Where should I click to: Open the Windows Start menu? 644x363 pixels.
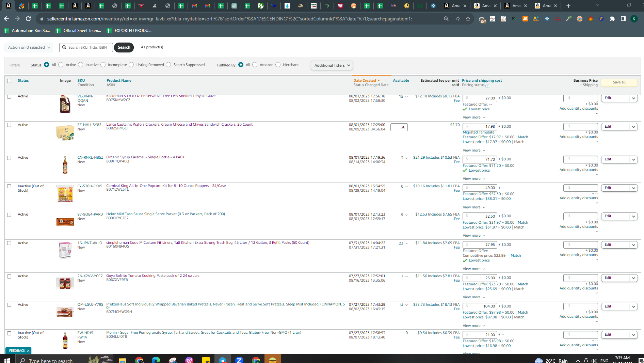click(x=7, y=360)
